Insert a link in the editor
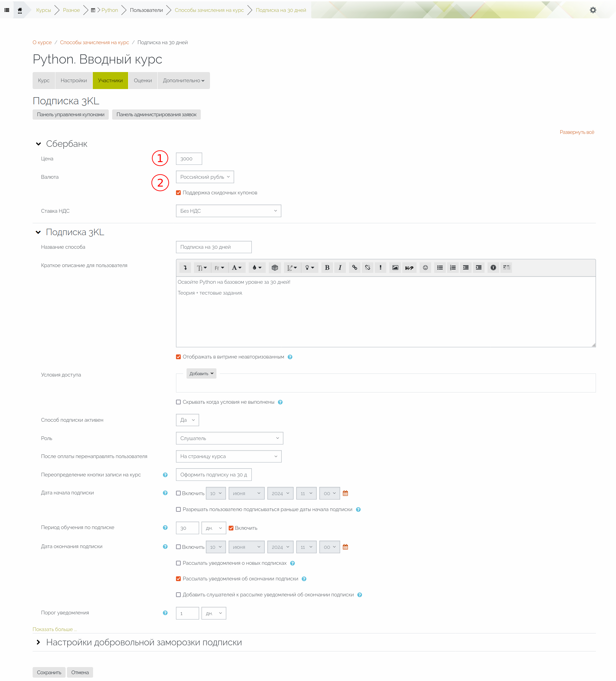This screenshot has height=681, width=616. [x=355, y=268]
